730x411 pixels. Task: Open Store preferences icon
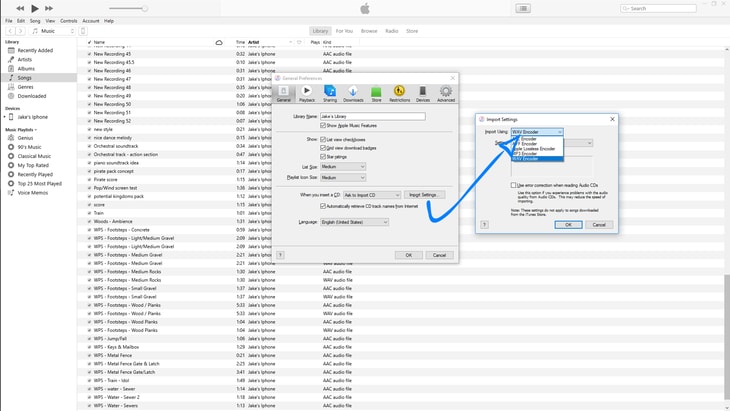(376, 93)
